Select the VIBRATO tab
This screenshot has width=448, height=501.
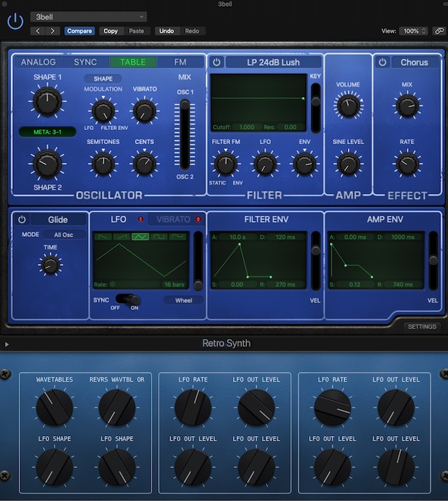[173, 220]
